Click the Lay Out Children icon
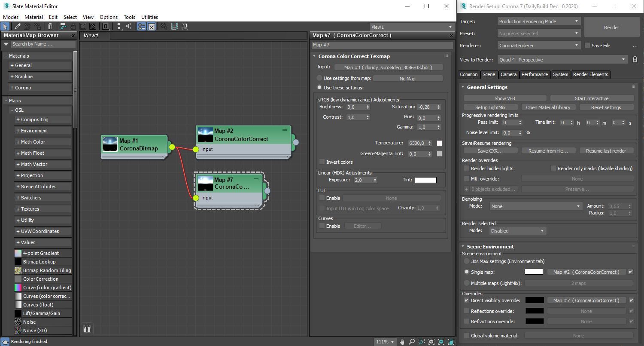The image size is (644, 346). pos(128,26)
